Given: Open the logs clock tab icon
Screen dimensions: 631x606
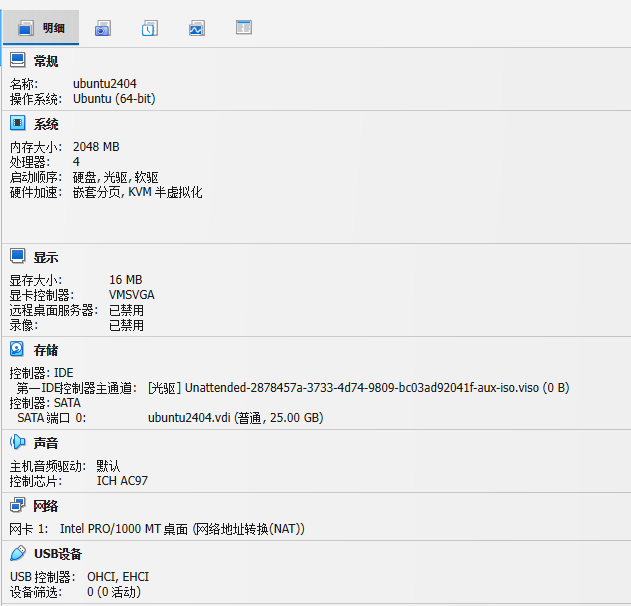Looking at the screenshot, I should coord(150,28).
